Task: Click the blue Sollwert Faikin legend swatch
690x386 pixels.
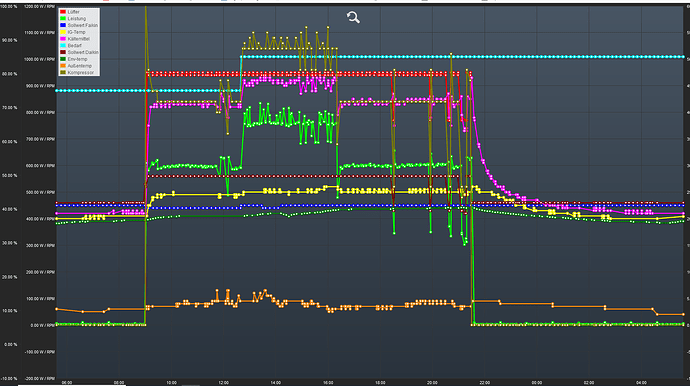Action: click(63, 25)
